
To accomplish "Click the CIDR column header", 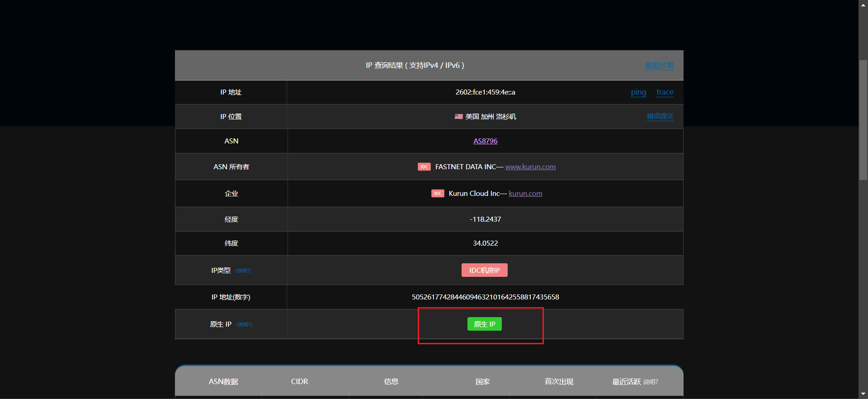I will coord(299,382).
